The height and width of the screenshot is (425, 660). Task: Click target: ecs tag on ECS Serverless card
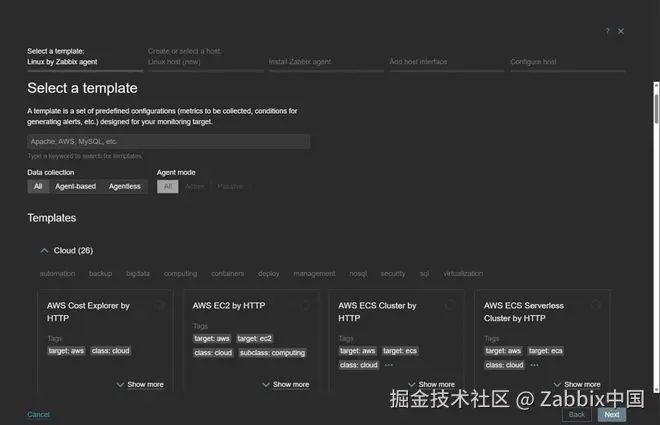click(x=546, y=351)
